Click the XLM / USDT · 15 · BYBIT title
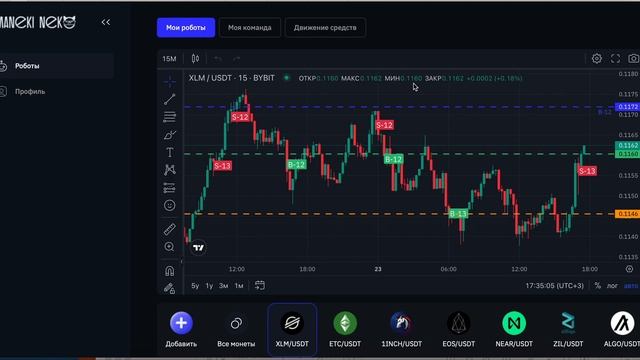 [231, 78]
